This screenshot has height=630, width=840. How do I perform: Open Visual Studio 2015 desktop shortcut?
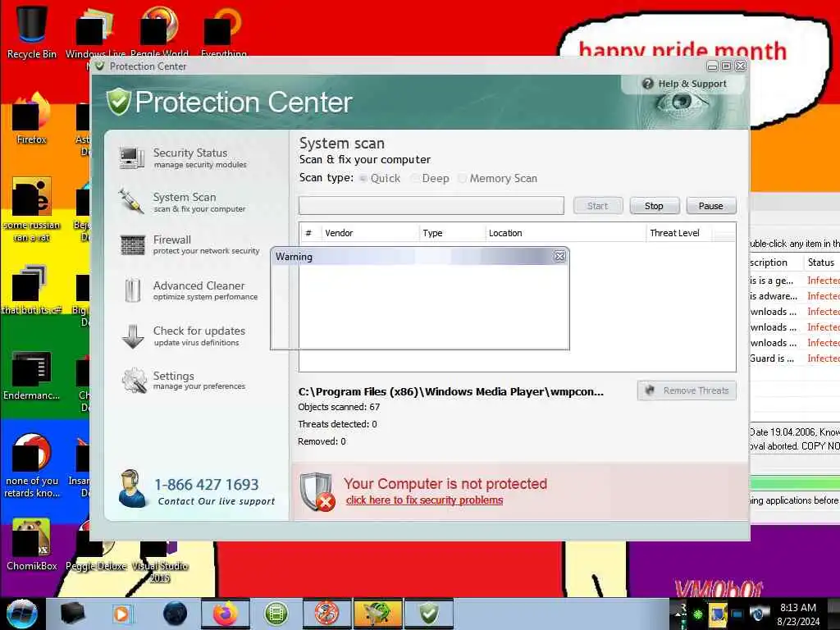pos(160,559)
